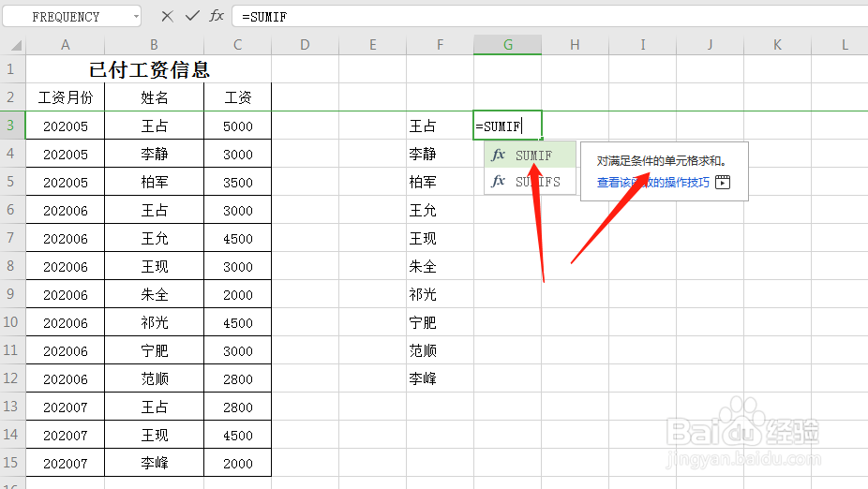
Task: Select row 1 header
Action: 13,69
